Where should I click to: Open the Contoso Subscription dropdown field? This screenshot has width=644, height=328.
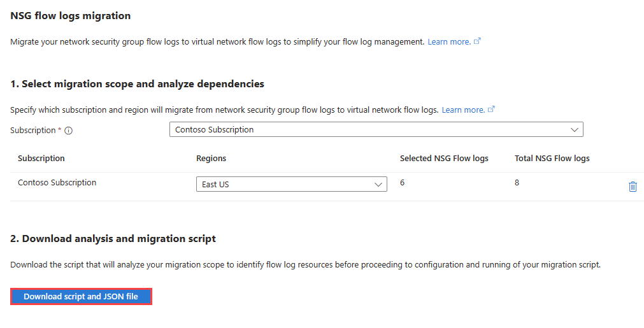point(376,130)
